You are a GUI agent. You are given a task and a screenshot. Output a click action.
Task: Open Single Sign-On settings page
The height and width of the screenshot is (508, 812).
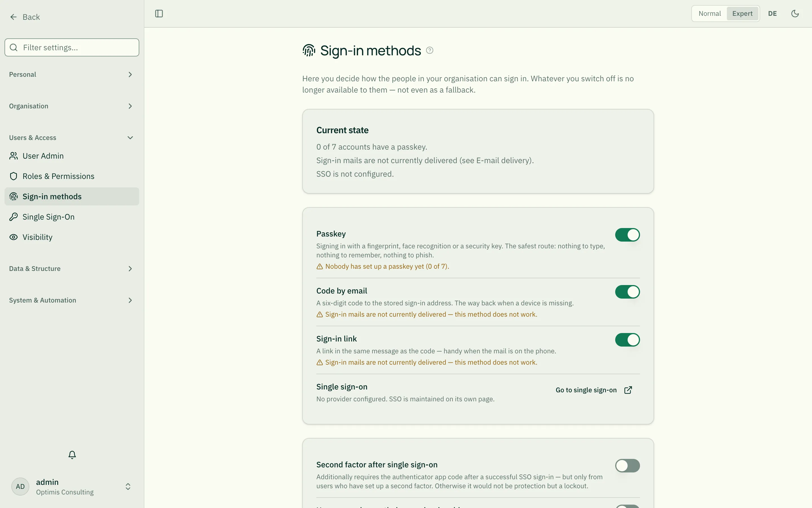pyautogui.click(x=72, y=217)
